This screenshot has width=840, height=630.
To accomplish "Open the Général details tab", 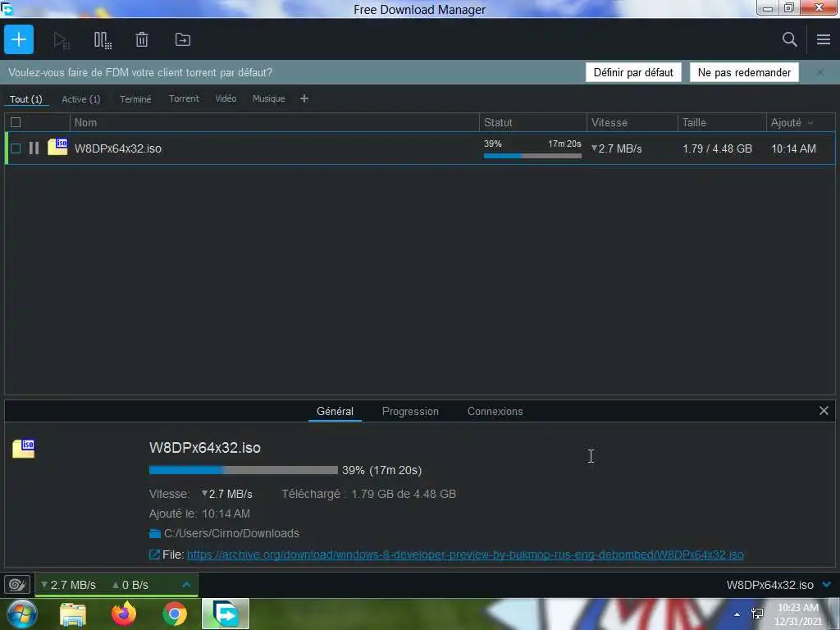I will 335,412.
